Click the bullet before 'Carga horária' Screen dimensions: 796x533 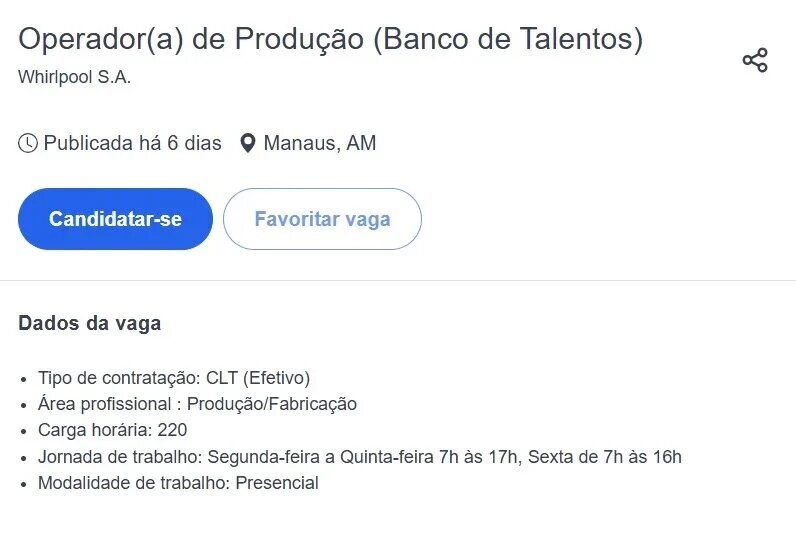click(x=24, y=432)
